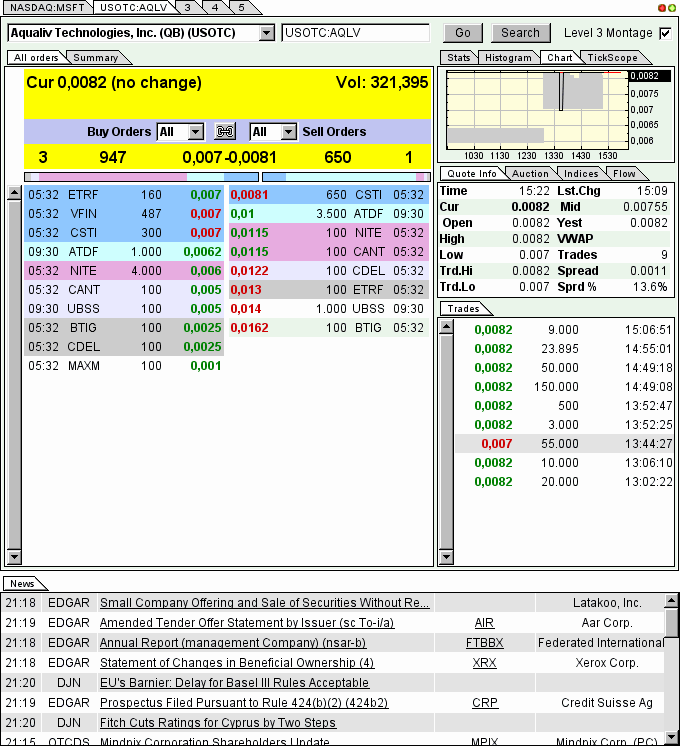This screenshot has width=680, height=750.
Task: Click the Spread value 0.0011
Action: click(648, 271)
